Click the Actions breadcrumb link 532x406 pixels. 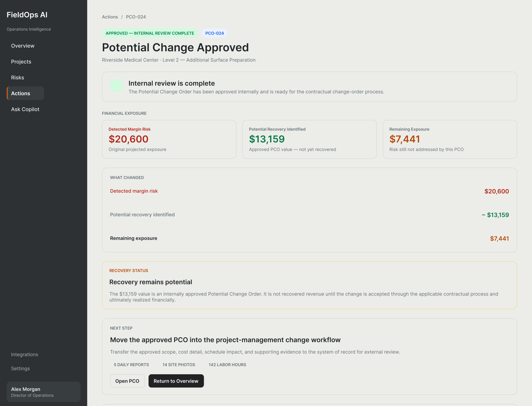pyautogui.click(x=110, y=17)
